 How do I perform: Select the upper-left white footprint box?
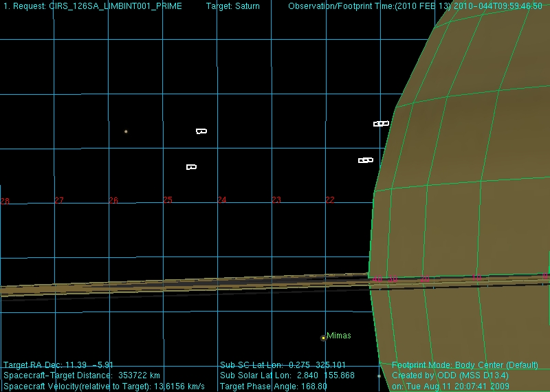[201, 131]
